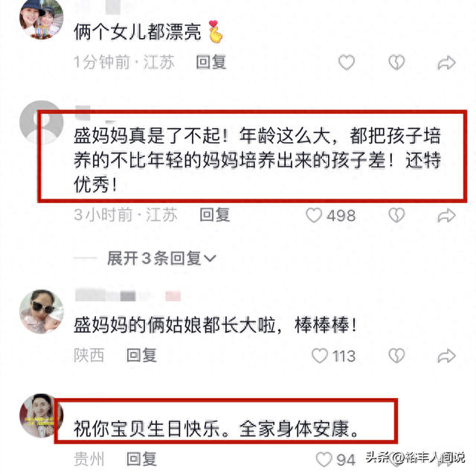Dislike the 俩个女儿都漂亮 comment

click(396, 63)
